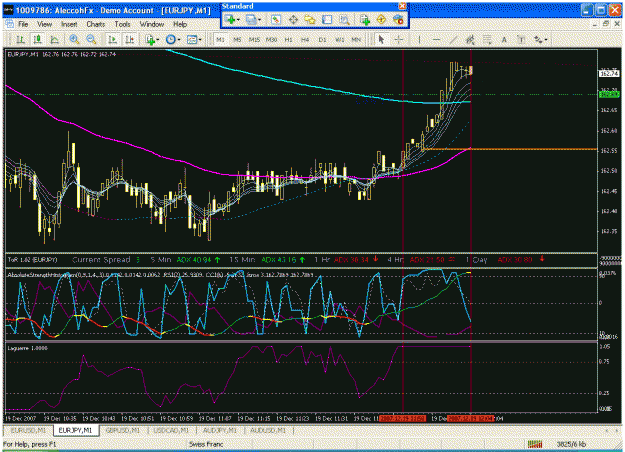625x452 pixels.
Task: Select the orange horizontal line on chart
Action: (x=510, y=149)
